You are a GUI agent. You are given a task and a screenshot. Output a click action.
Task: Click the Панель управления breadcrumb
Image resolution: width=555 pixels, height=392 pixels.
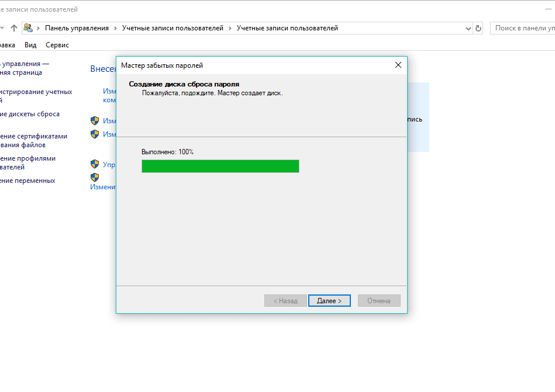point(77,28)
